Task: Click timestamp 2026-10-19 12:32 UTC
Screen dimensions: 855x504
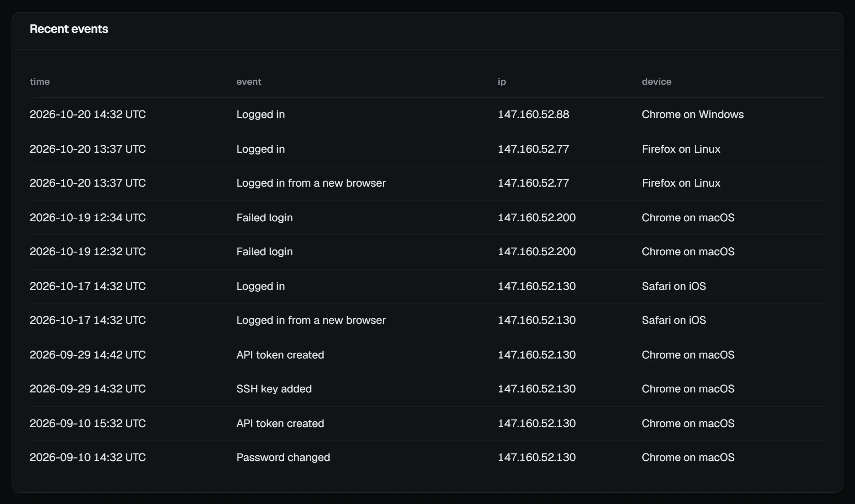Action: [x=88, y=252]
